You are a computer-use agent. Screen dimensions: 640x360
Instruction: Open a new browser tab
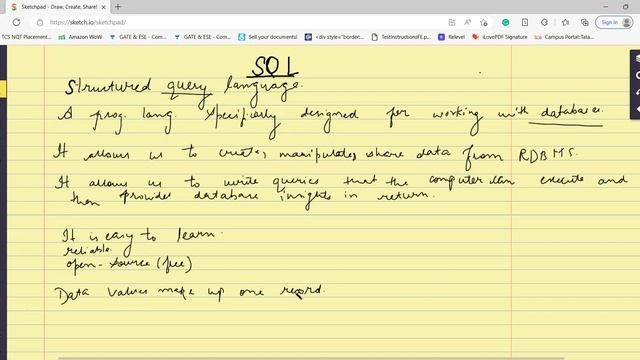click(118, 7)
